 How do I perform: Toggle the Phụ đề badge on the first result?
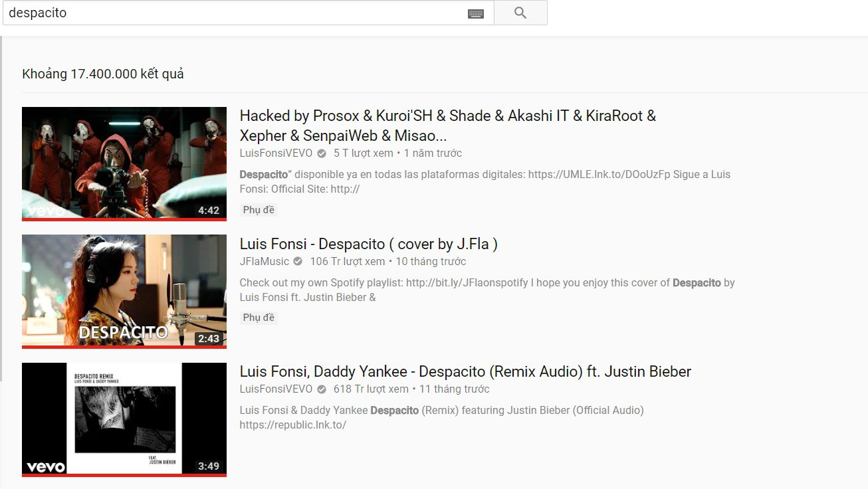[258, 209]
